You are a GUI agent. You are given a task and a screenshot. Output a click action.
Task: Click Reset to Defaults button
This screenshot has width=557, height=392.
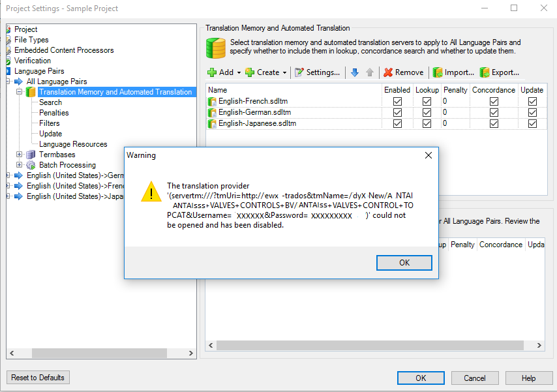[x=38, y=378]
